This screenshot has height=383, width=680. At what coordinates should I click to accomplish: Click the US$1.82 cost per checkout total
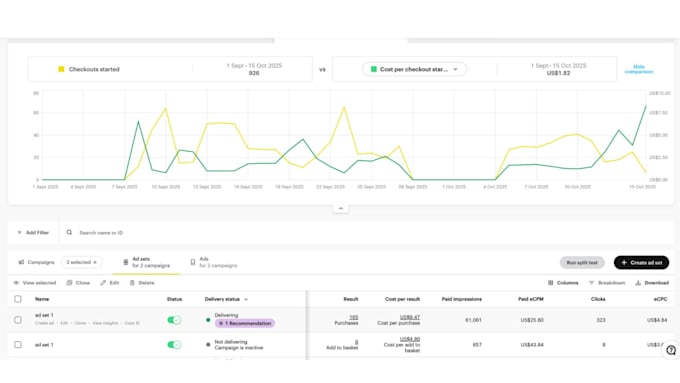559,73
